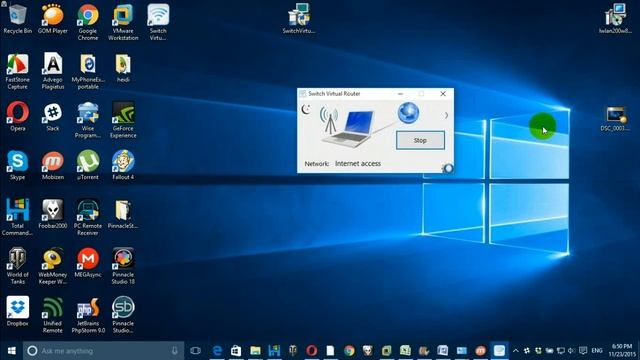The height and width of the screenshot is (360, 640).
Task: Select the PC Remote Receiver desktop shortcut
Action: click(x=88, y=217)
